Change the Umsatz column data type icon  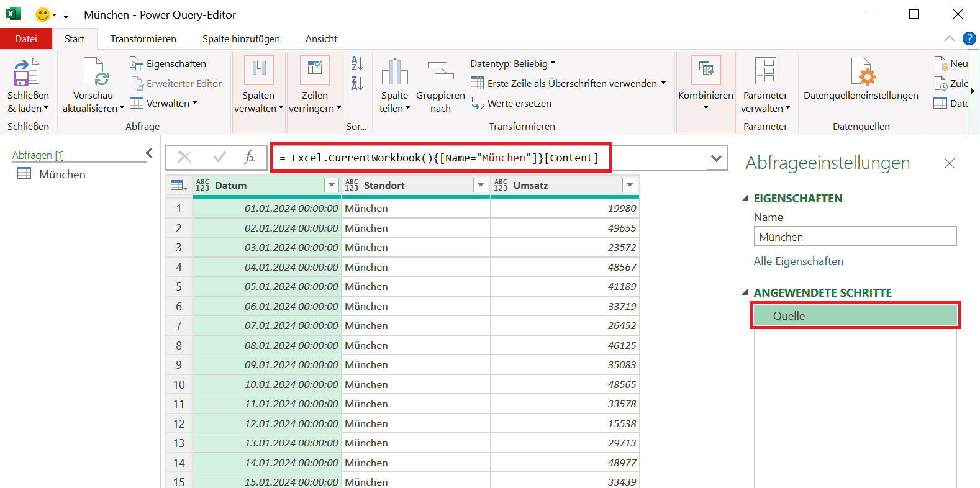(x=501, y=185)
